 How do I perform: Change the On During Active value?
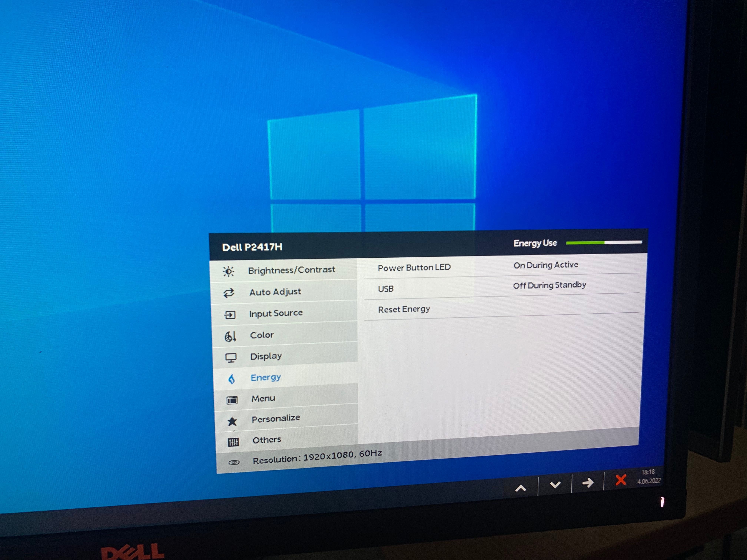click(x=546, y=265)
